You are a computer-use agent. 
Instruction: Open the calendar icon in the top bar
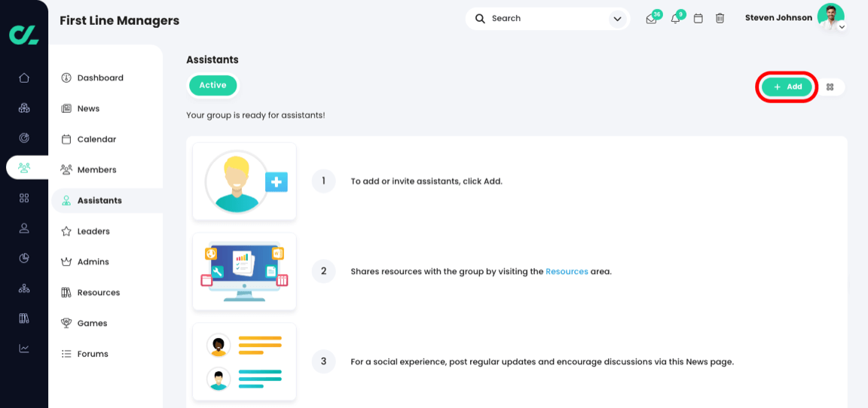[698, 18]
